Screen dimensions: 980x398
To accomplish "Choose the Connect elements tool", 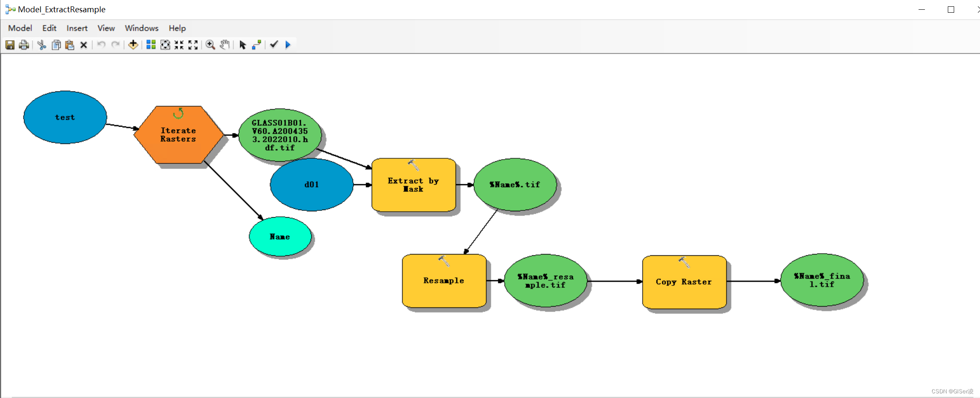I will [x=256, y=45].
